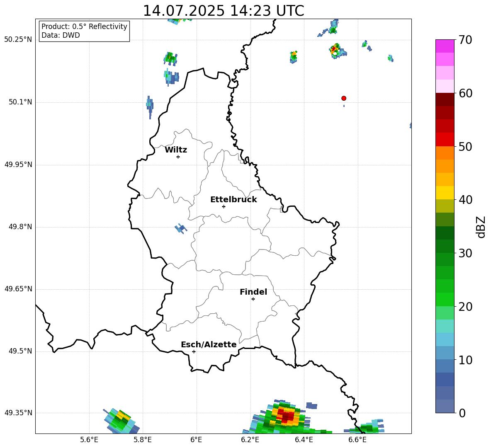
Task: Click the 6.2°E longitude label
Action: pos(250,440)
